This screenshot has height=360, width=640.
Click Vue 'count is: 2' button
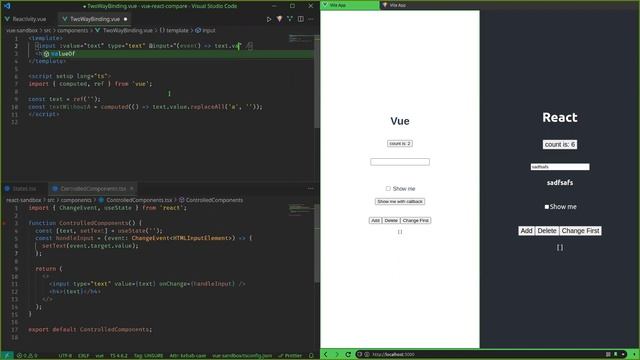tap(400, 144)
